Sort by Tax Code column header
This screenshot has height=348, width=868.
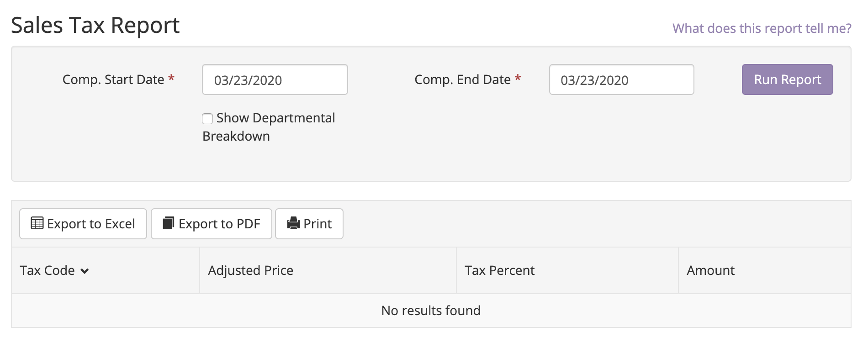pos(48,270)
